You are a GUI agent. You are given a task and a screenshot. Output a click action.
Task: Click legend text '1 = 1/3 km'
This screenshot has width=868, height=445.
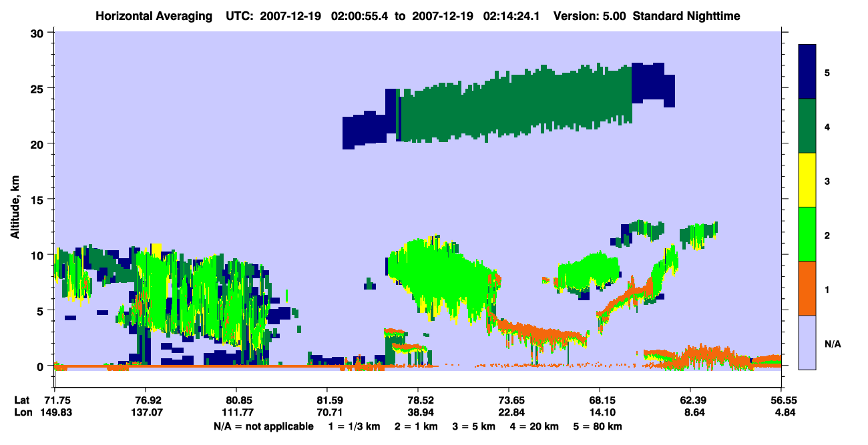(354, 426)
